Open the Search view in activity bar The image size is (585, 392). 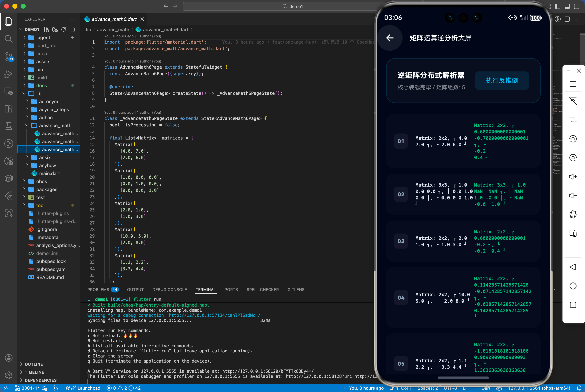point(9,39)
